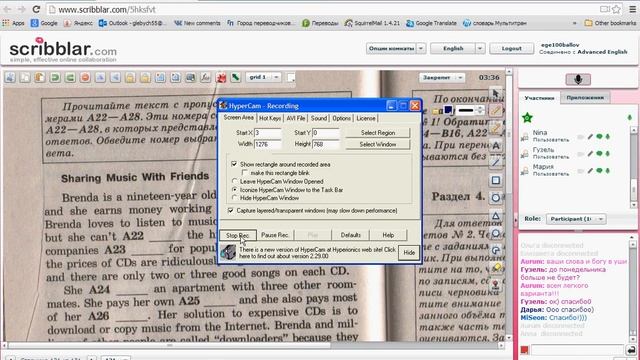Click the Hide button in HyperCam
Viewport: 640px width, 360px height.
pos(409,253)
